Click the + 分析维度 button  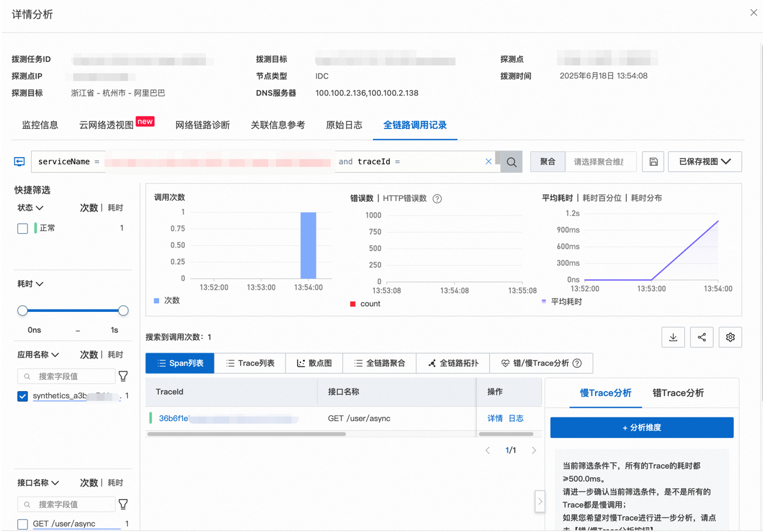click(x=642, y=428)
